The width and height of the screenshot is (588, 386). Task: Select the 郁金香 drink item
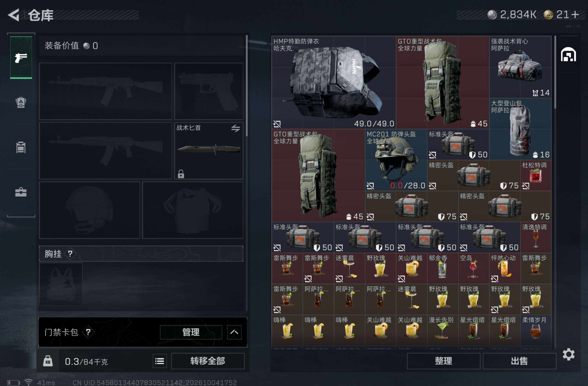pyautogui.click(x=442, y=268)
